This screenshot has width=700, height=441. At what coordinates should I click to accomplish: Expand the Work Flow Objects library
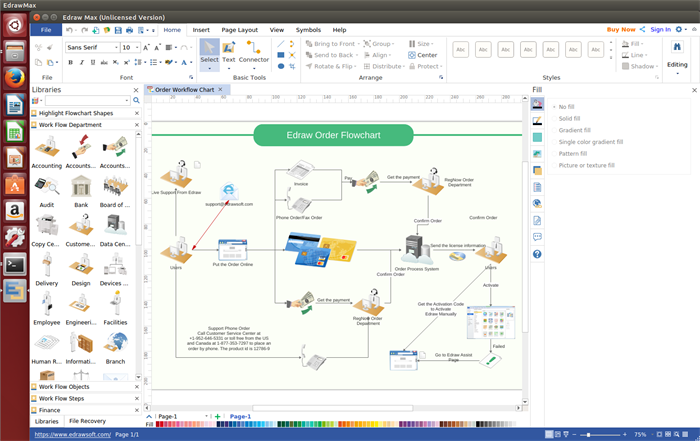[65, 386]
